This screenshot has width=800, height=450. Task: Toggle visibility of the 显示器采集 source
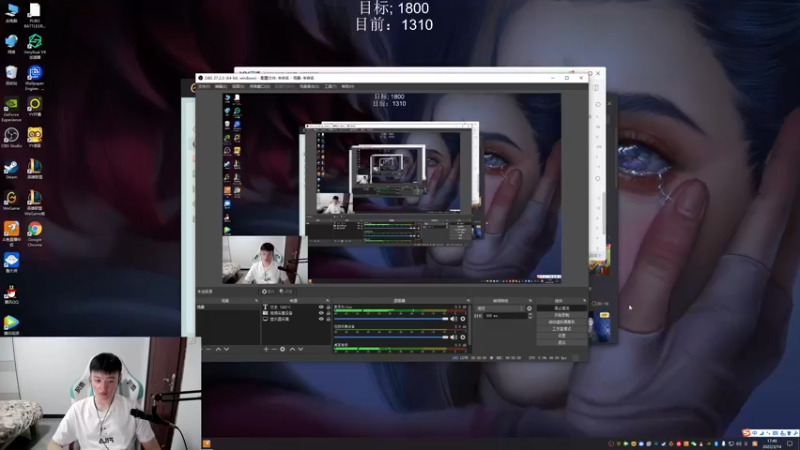pyautogui.click(x=321, y=319)
